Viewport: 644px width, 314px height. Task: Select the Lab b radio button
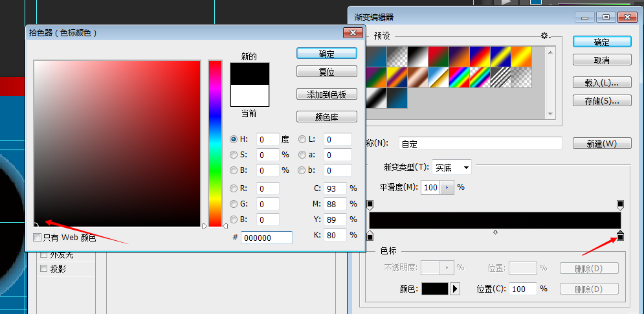(302, 170)
